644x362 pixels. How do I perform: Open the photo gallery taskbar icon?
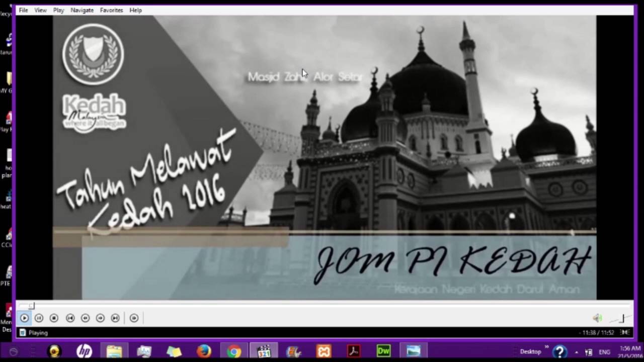tap(144, 351)
